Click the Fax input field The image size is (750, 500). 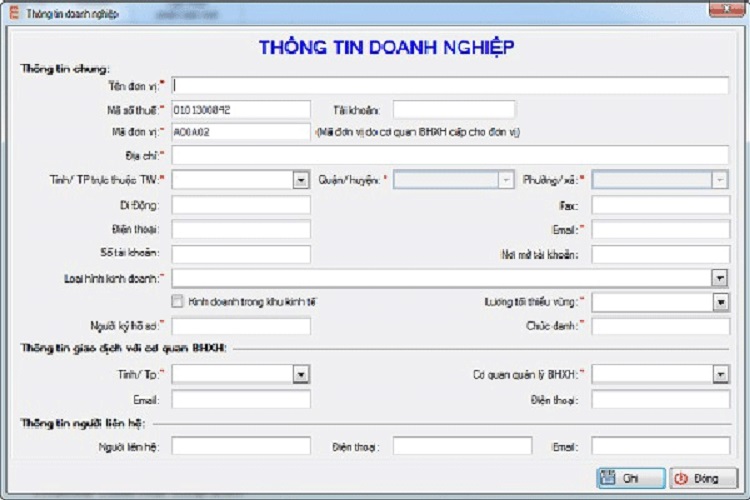click(x=661, y=205)
